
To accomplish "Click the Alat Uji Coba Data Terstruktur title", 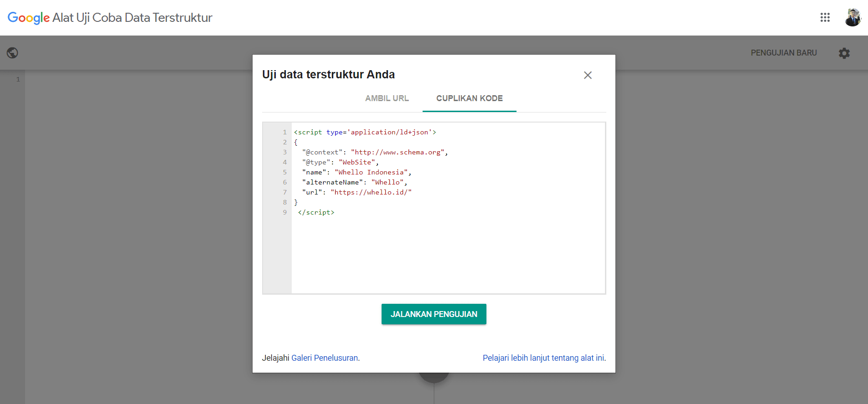I will [x=132, y=18].
